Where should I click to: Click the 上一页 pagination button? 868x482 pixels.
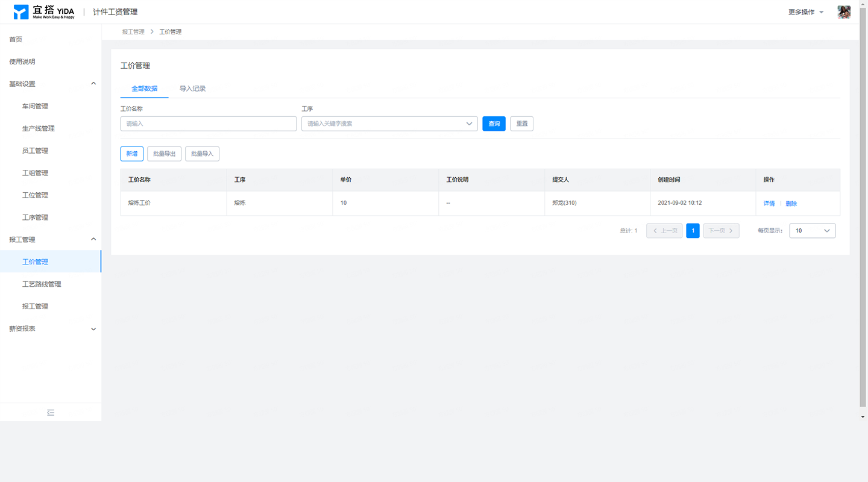pyautogui.click(x=664, y=230)
